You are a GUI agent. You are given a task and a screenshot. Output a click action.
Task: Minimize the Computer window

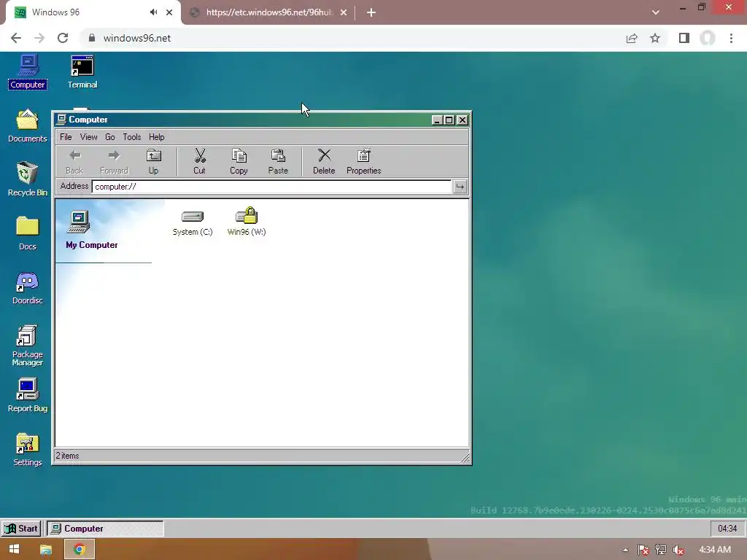point(436,120)
